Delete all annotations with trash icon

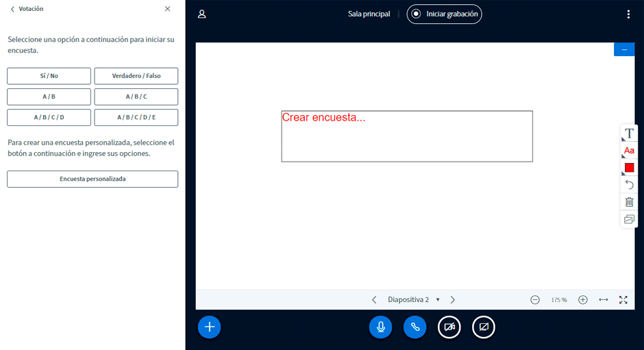(x=629, y=202)
